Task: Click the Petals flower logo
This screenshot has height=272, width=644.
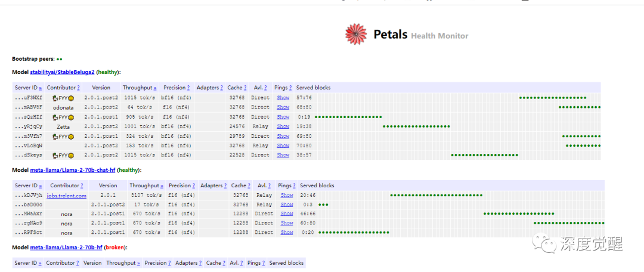Action: [355, 34]
